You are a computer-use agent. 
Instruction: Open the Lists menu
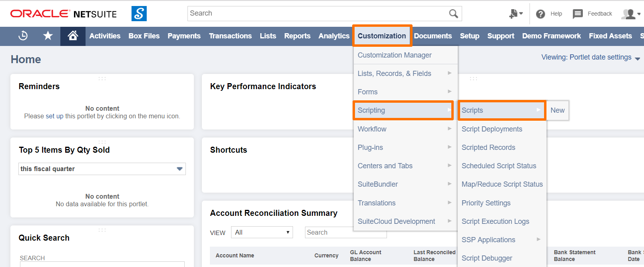click(x=268, y=36)
